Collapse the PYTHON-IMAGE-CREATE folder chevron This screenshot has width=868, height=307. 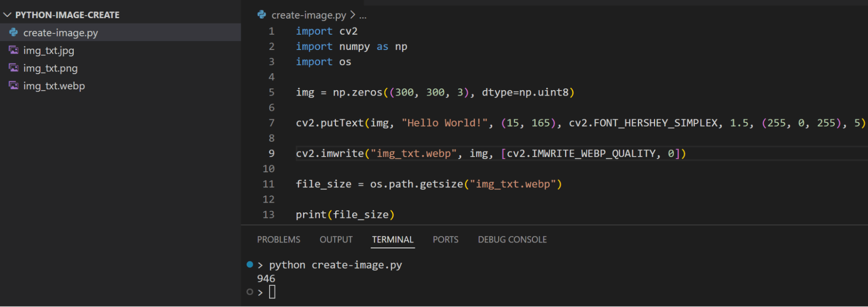pos(7,15)
